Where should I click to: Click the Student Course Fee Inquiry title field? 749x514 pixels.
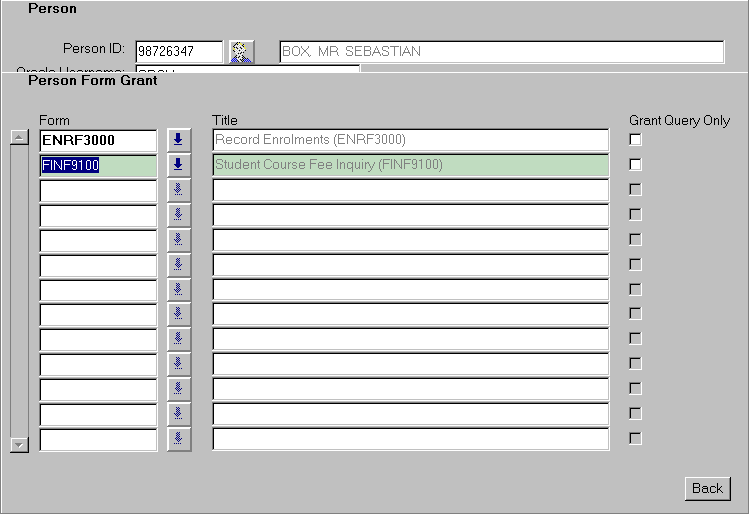[410, 165]
